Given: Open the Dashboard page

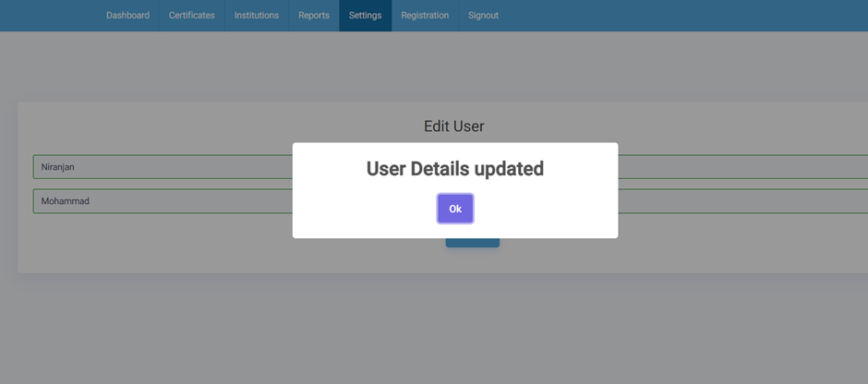Looking at the screenshot, I should (127, 16).
